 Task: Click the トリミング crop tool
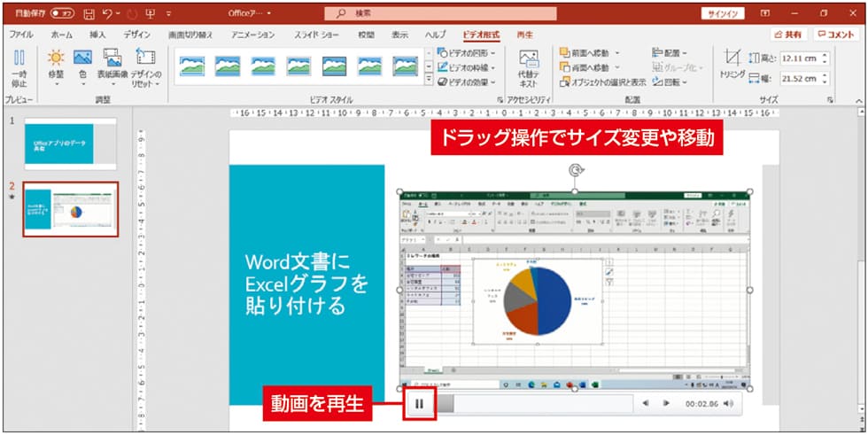[732, 66]
